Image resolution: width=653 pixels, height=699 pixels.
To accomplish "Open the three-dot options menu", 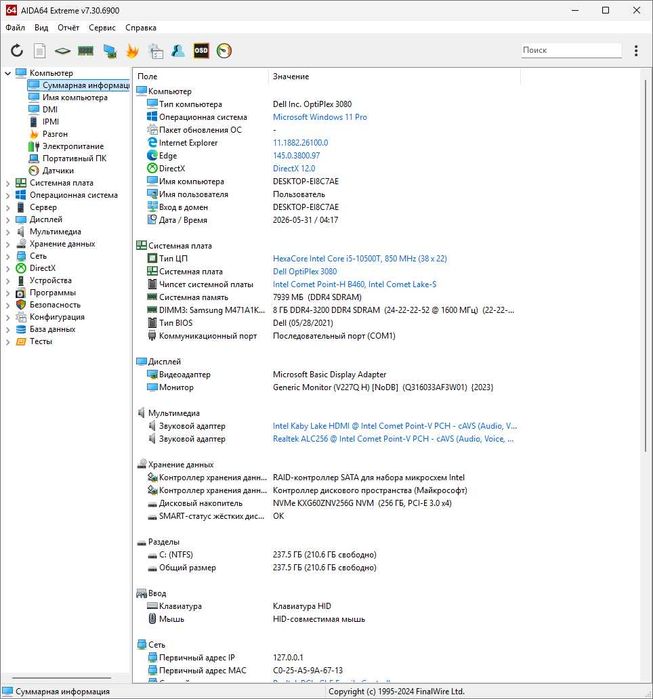I will (x=636, y=50).
